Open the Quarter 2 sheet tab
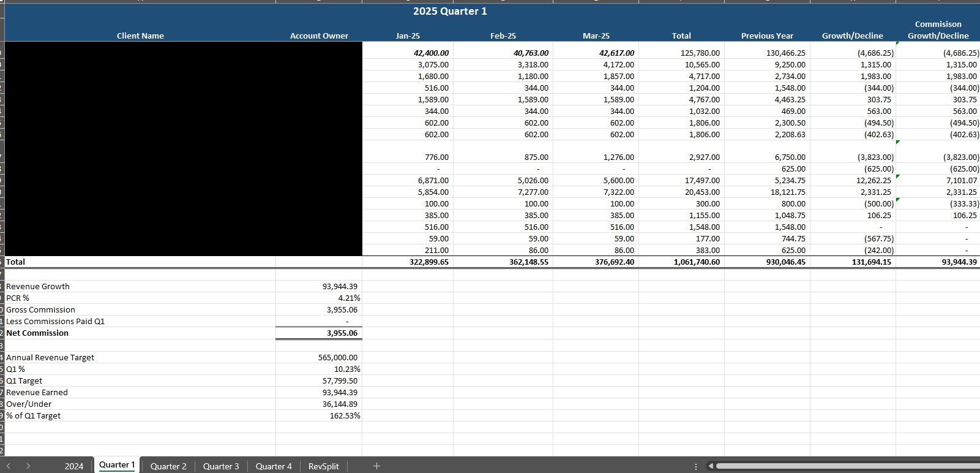 (x=168, y=466)
